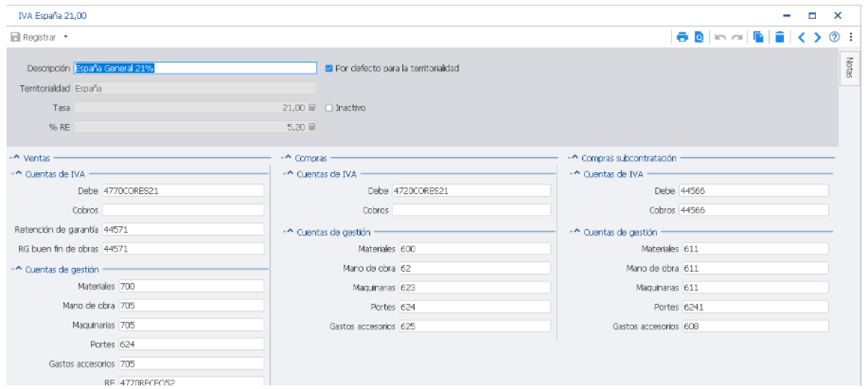This screenshot has height=389, width=868.
Task: Click Compras Portes field 624
Action: [475, 307]
